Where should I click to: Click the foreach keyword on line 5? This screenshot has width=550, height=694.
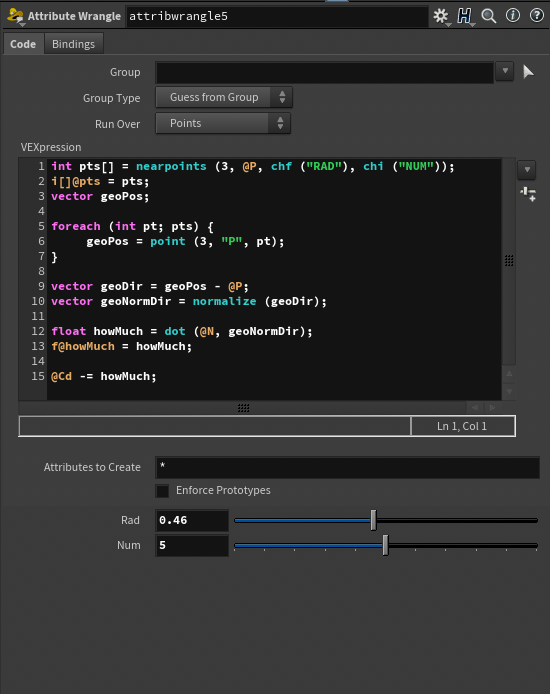coord(76,227)
